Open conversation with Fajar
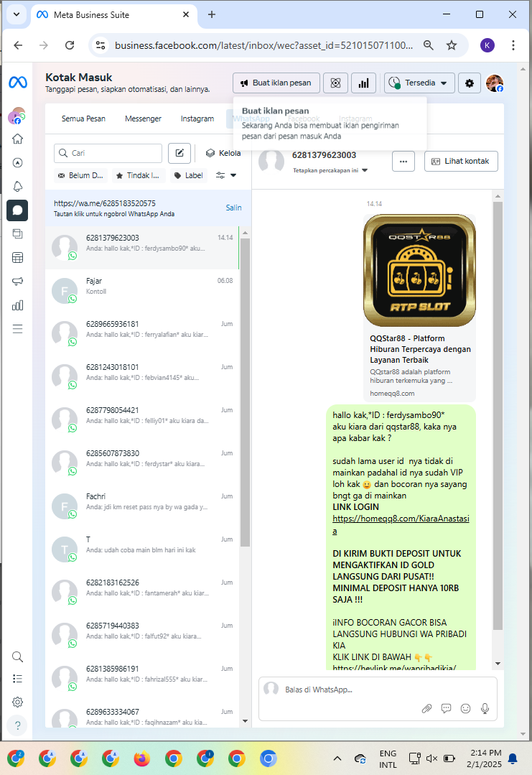532x775 pixels. point(142,291)
